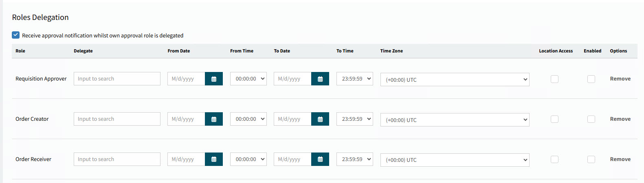Open From Date calendar for Requisition Approver
This screenshot has width=644, height=183.
(214, 79)
